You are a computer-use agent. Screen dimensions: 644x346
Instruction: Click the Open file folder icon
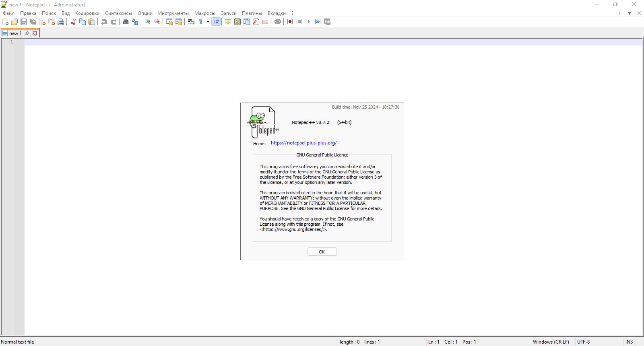coord(14,22)
